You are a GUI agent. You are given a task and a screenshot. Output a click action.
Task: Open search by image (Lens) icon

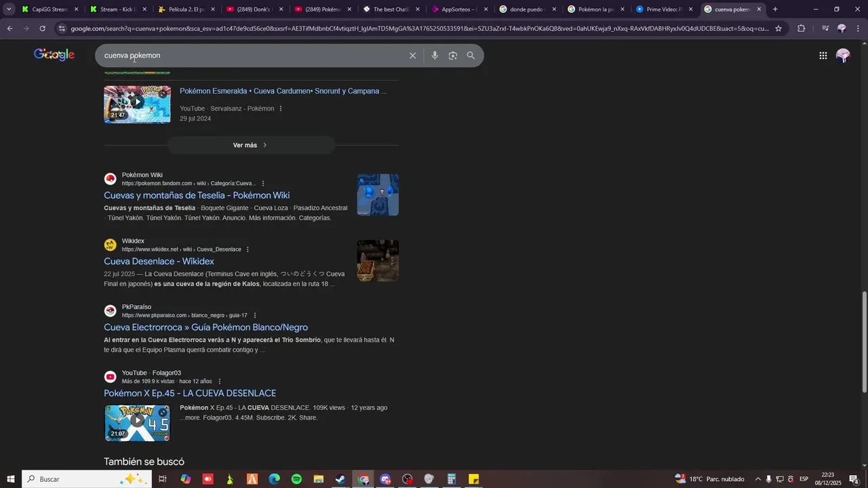[x=453, y=56]
